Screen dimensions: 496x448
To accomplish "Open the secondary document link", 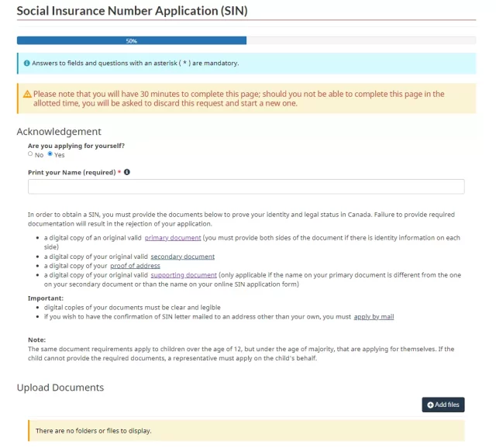I will (x=182, y=257).
